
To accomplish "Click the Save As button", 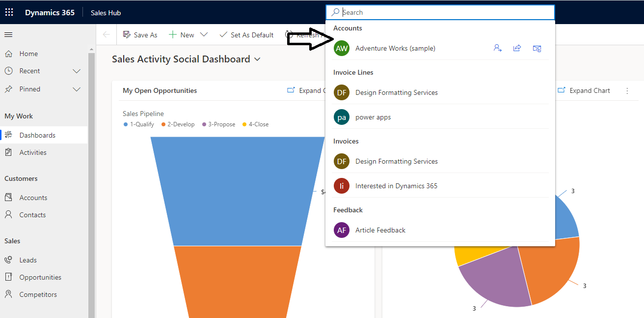I will (140, 35).
